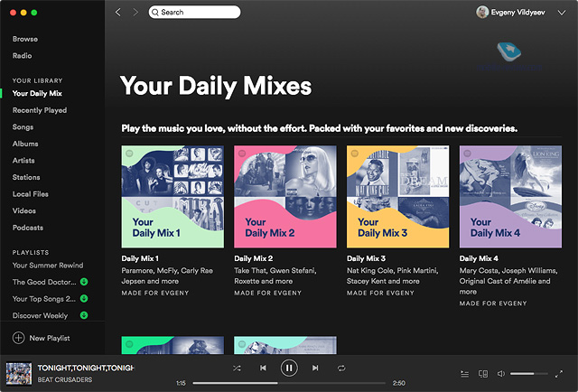578x392 pixels.
Task: Open the Evgeny Vildyaev account dropdown arrow
Action: [562, 13]
